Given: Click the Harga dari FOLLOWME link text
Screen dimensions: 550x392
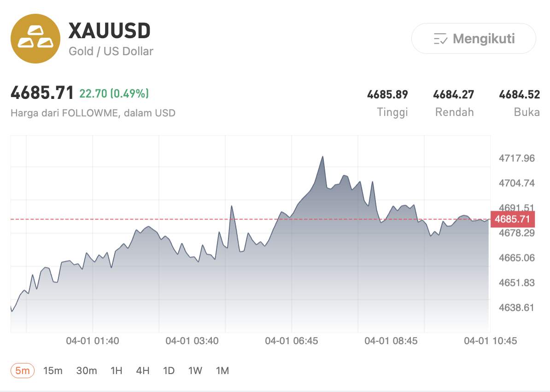Looking at the screenshot, I should point(93,113).
